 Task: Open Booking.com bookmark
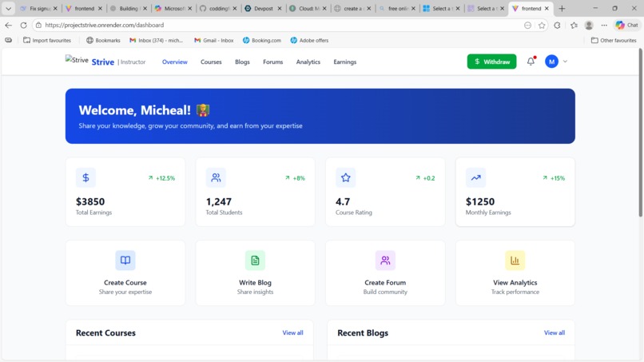coord(261,40)
